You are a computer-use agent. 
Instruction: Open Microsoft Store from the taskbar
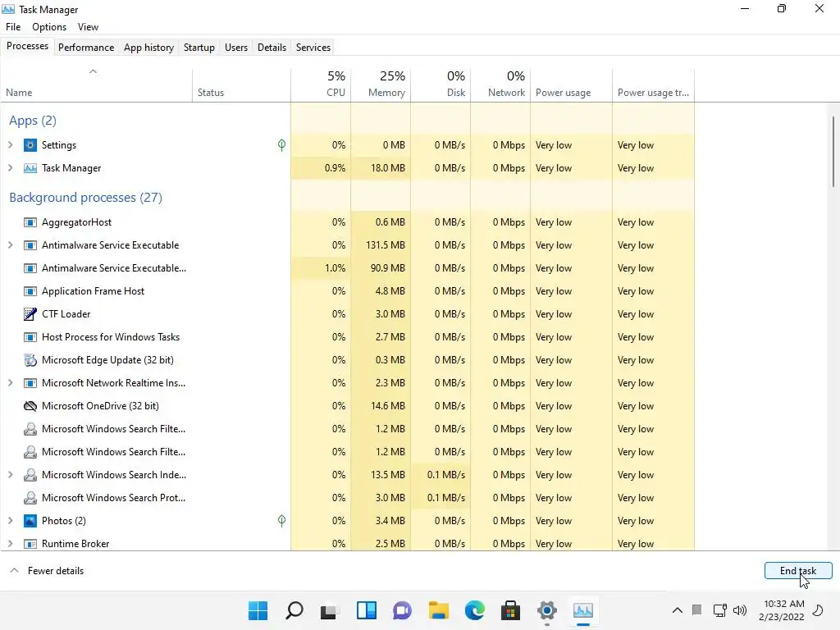pyautogui.click(x=510, y=610)
